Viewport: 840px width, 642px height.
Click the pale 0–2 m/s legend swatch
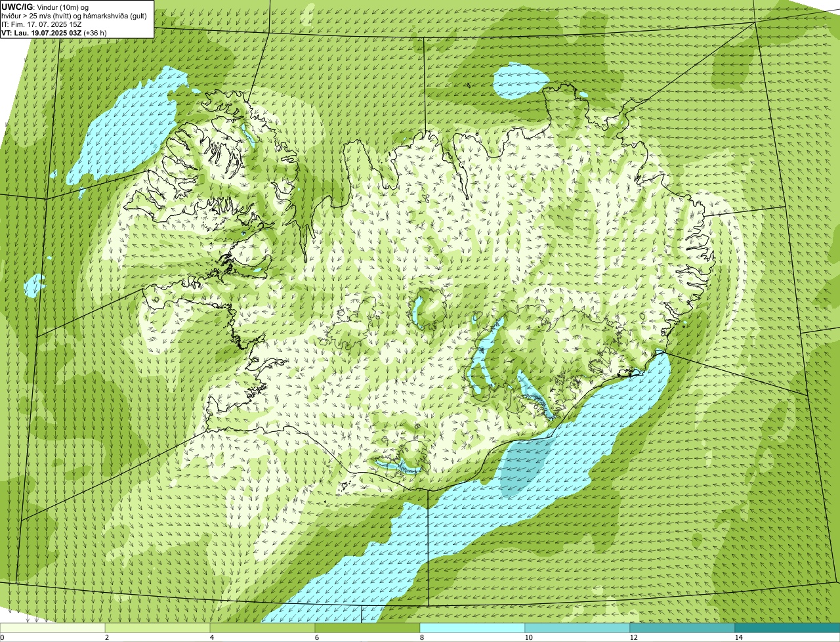coord(52,628)
